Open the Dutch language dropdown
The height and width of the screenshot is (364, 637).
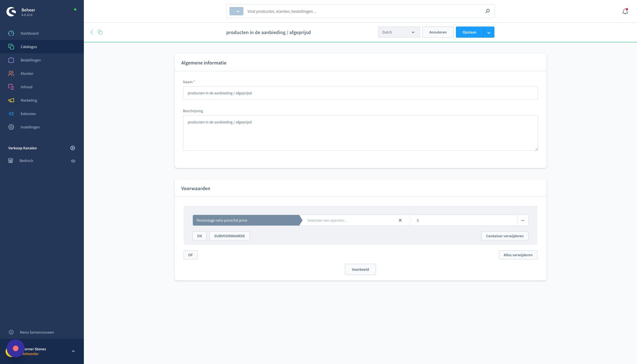(x=399, y=32)
